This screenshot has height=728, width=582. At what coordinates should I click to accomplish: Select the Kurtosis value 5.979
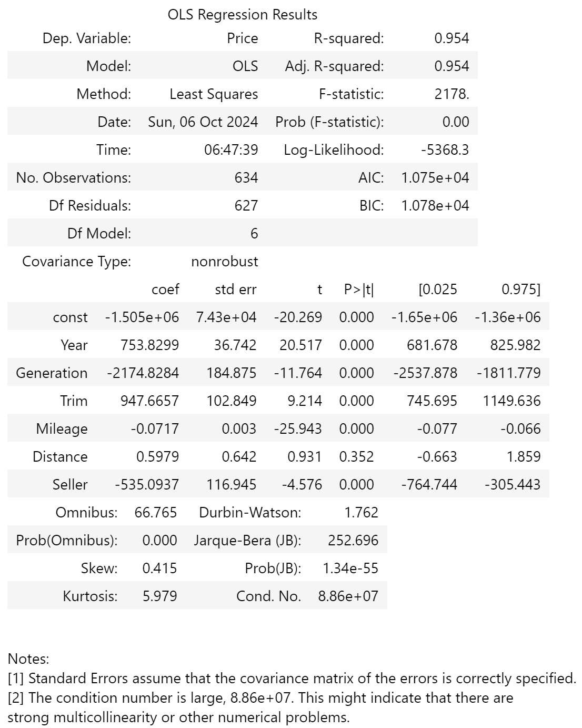[160, 596]
